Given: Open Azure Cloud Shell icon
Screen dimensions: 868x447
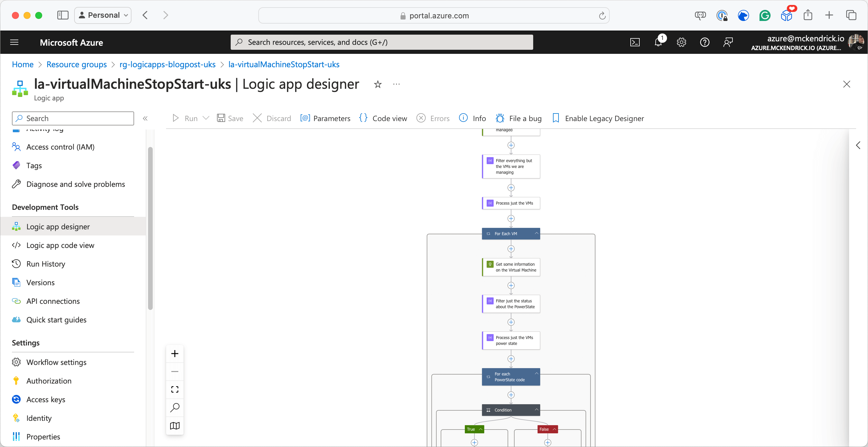Looking at the screenshot, I should [x=635, y=42].
